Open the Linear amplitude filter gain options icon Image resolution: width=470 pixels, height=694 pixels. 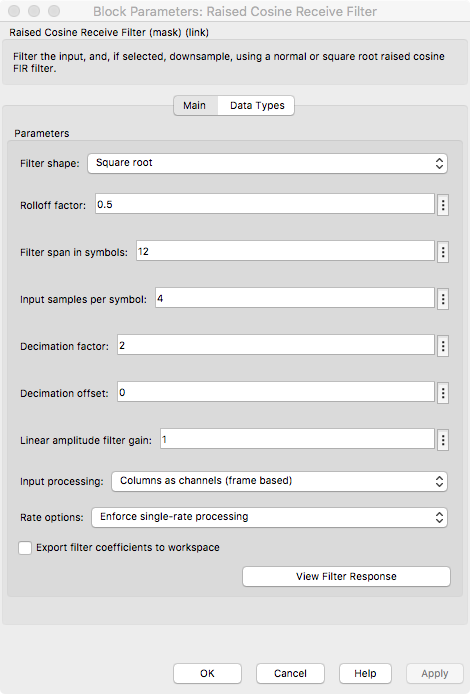pyautogui.click(x=443, y=440)
